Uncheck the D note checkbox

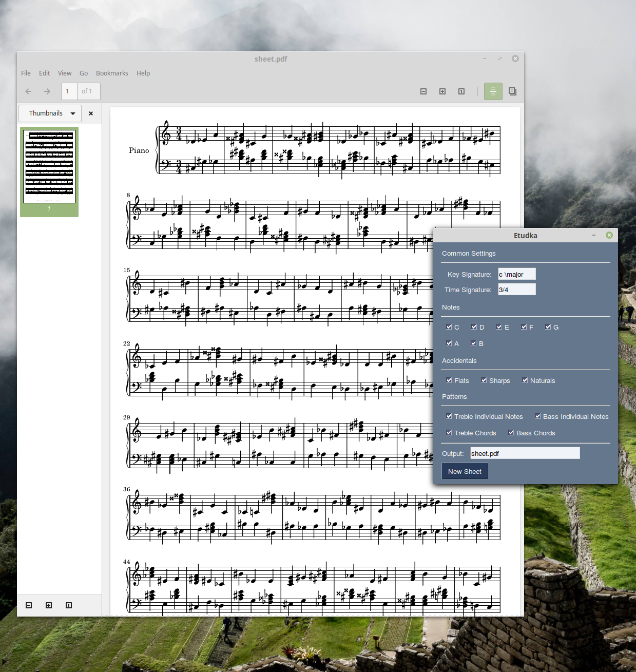[x=474, y=327]
